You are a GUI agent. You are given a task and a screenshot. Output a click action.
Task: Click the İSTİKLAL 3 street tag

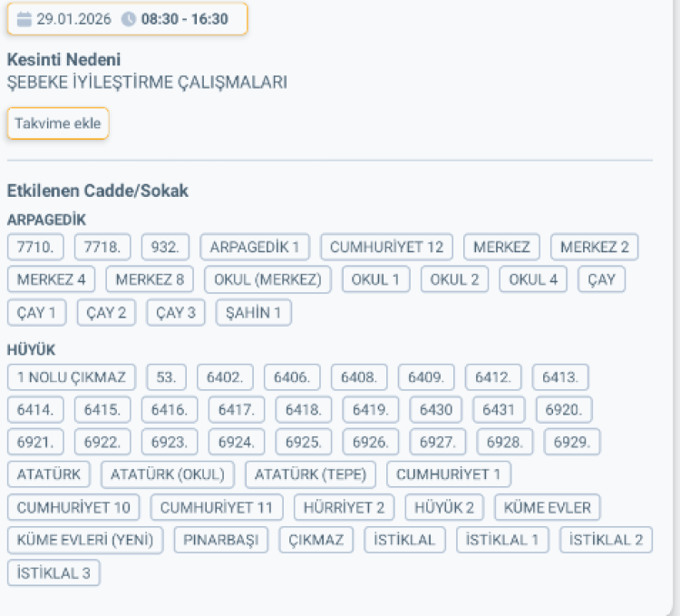pyautogui.click(x=53, y=572)
